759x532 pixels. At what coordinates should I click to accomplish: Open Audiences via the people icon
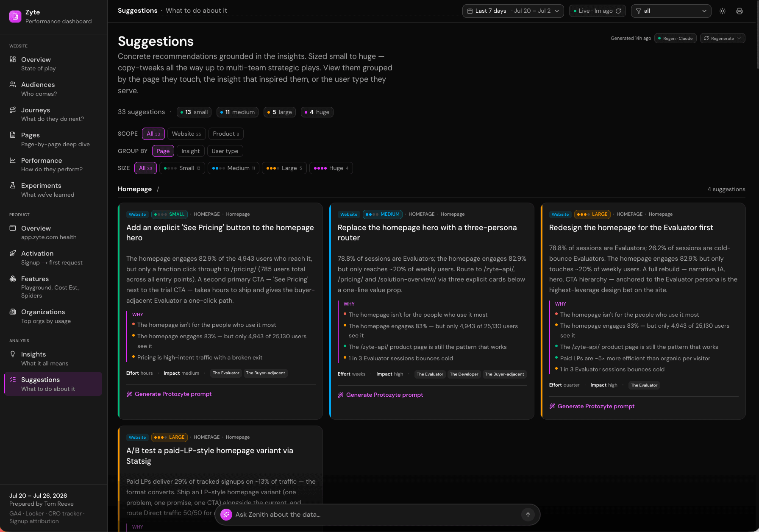pyautogui.click(x=13, y=84)
